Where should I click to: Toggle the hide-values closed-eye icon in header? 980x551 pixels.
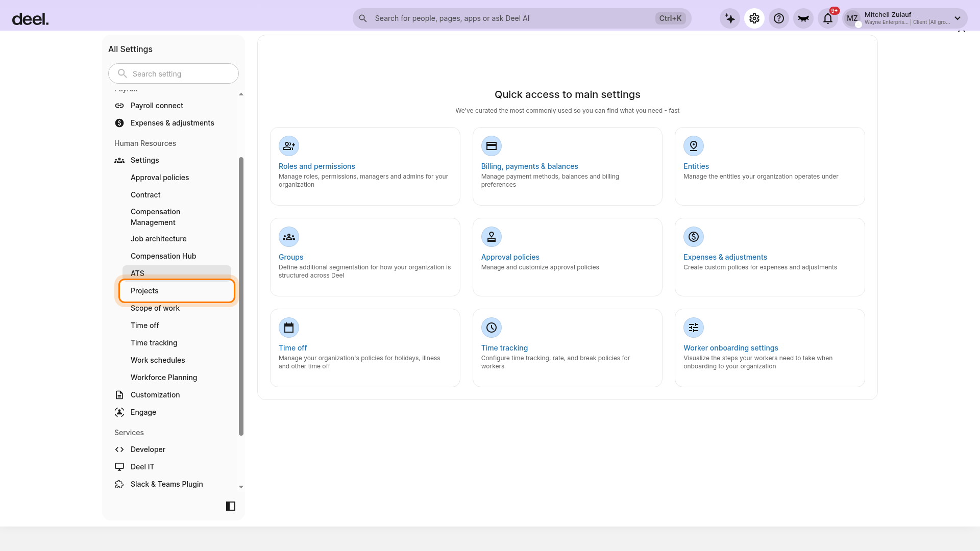[x=803, y=18]
